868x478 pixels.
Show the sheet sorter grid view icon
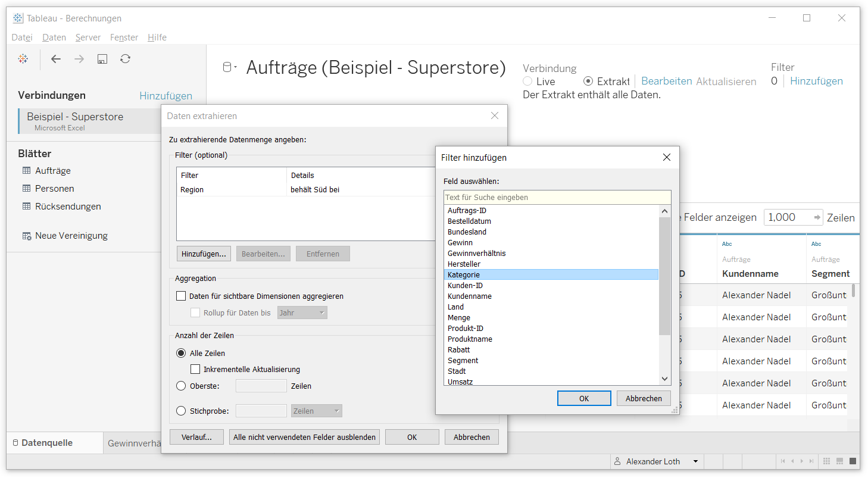(827, 461)
